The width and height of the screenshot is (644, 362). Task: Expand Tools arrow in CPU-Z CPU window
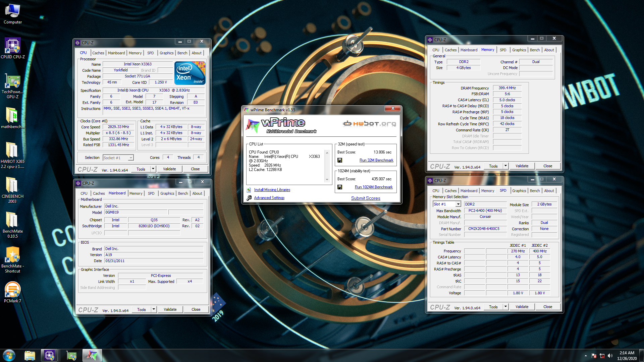click(153, 169)
